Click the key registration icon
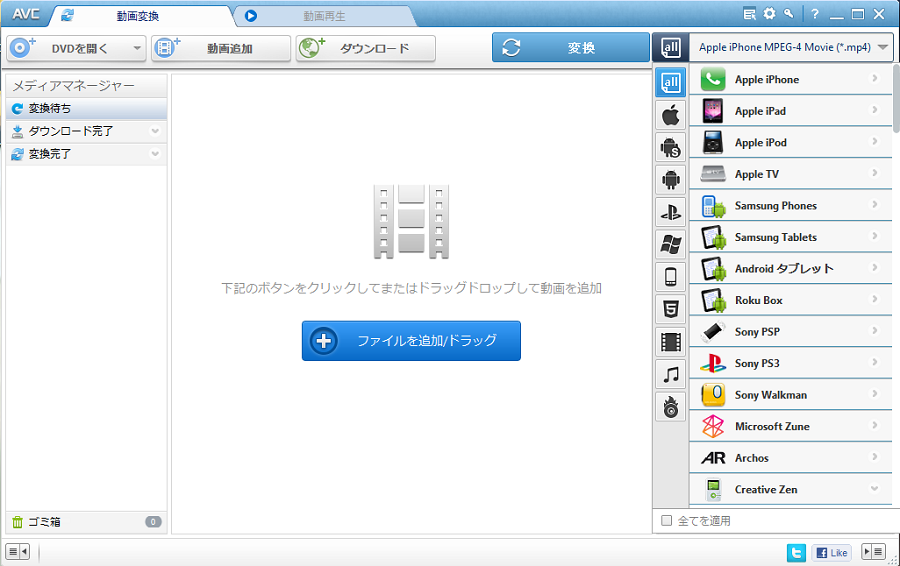The height and width of the screenshot is (566, 900). [789, 14]
